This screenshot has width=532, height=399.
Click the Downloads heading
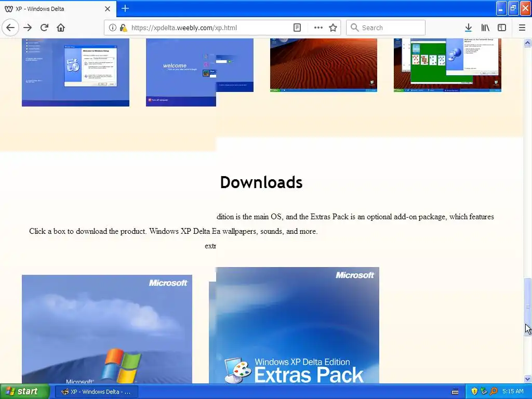click(x=261, y=182)
